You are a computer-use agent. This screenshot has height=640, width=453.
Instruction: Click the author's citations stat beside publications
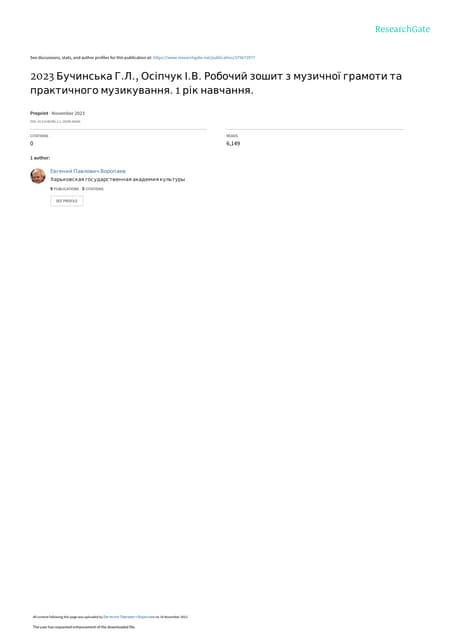coord(93,189)
